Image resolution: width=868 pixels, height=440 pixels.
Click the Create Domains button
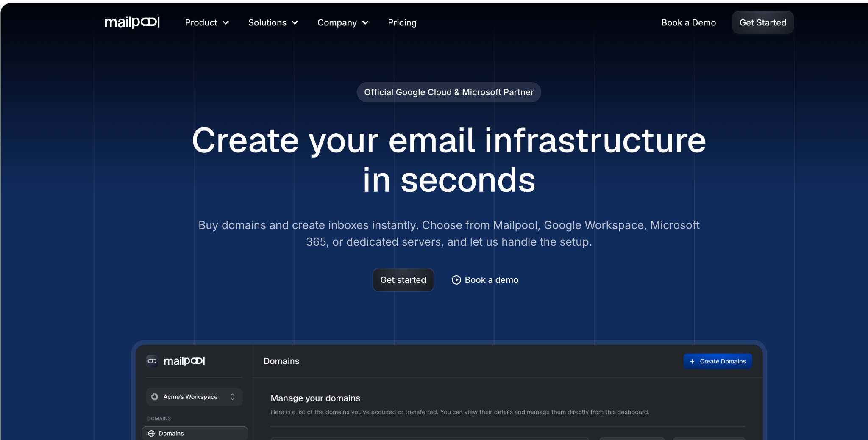click(x=718, y=361)
